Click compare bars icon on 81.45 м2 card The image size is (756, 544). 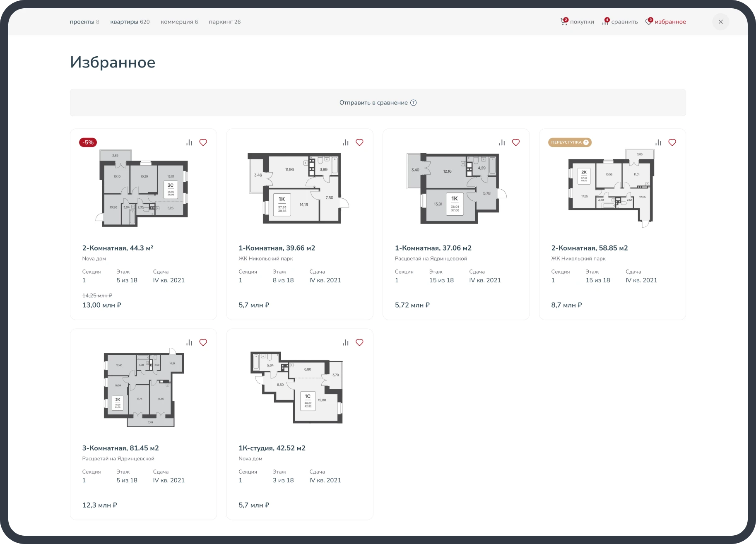pyautogui.click(x=189, y=342)
